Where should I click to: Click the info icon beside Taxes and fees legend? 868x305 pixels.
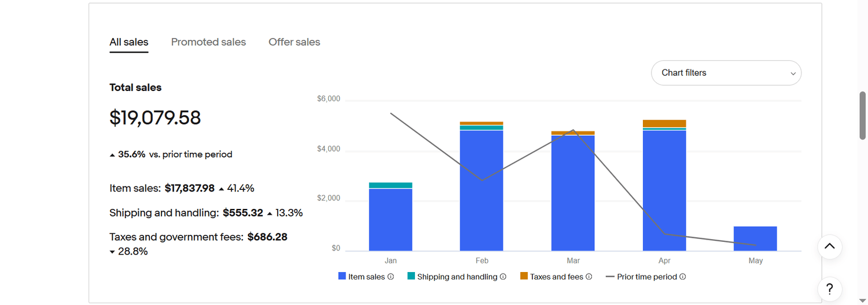(x=589, y=277)
